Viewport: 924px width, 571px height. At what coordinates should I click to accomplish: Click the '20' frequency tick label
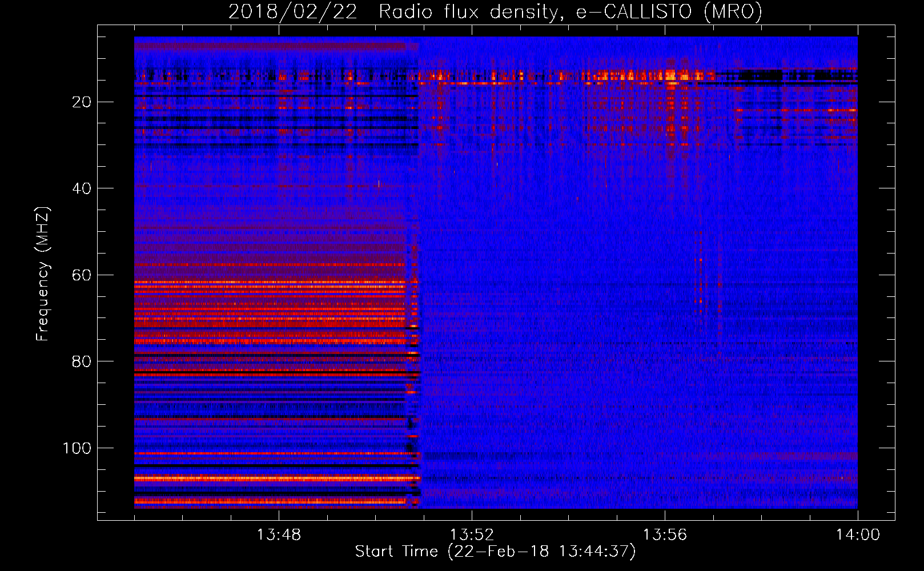click(82, 102)
